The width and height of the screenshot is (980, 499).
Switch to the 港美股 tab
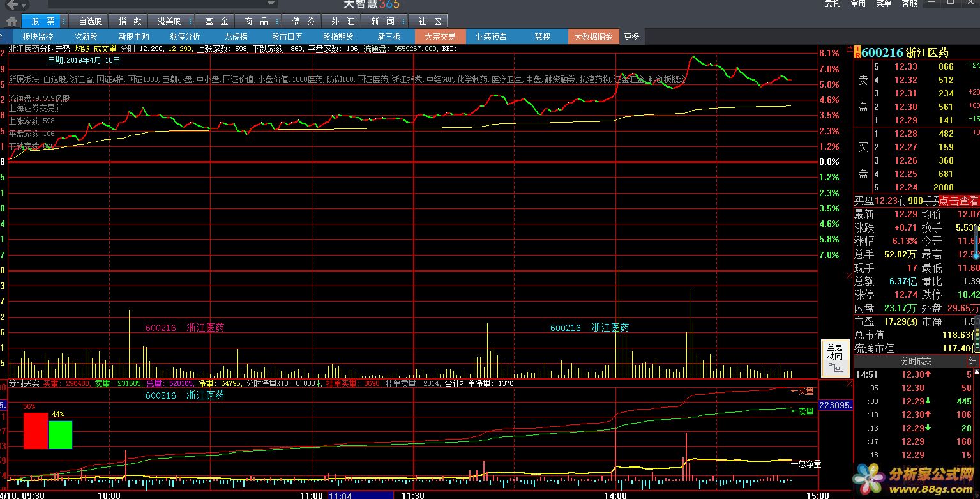169,21
